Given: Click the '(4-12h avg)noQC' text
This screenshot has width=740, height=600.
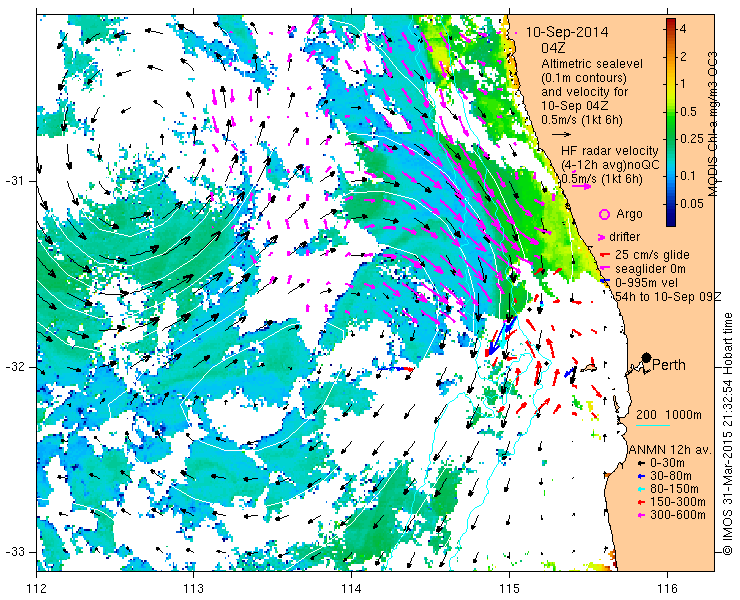Looking at the screenshot, I should 610,165.
